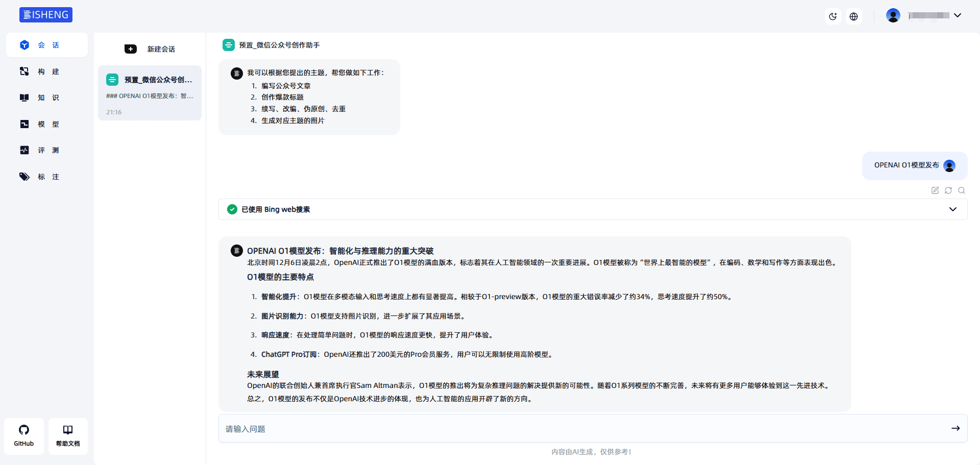980x465 pixels.
Task: Click the 编写公众号文章 list item
Action: pos(286,86)
